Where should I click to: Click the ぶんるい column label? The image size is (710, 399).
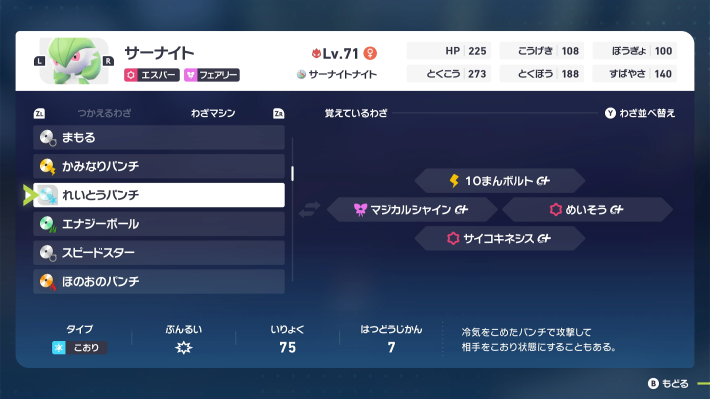click(183, 329)
